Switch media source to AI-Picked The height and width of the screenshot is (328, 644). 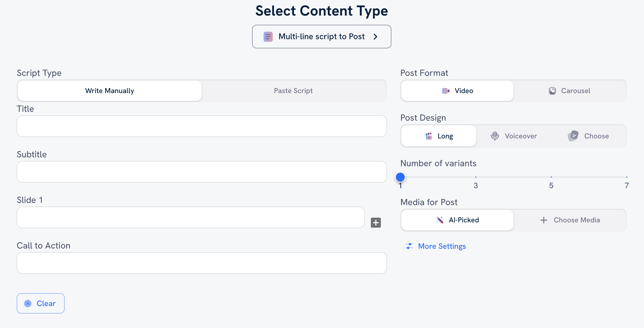click(x=457, y=220)
